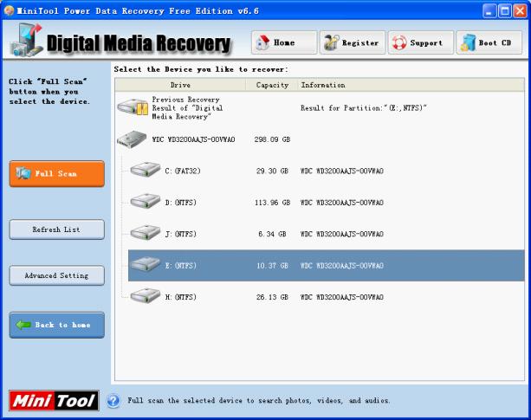The height and width of the screenshot is (420, 531).
Task: Select the D: (NTFS) partition label
Action: 180,203
